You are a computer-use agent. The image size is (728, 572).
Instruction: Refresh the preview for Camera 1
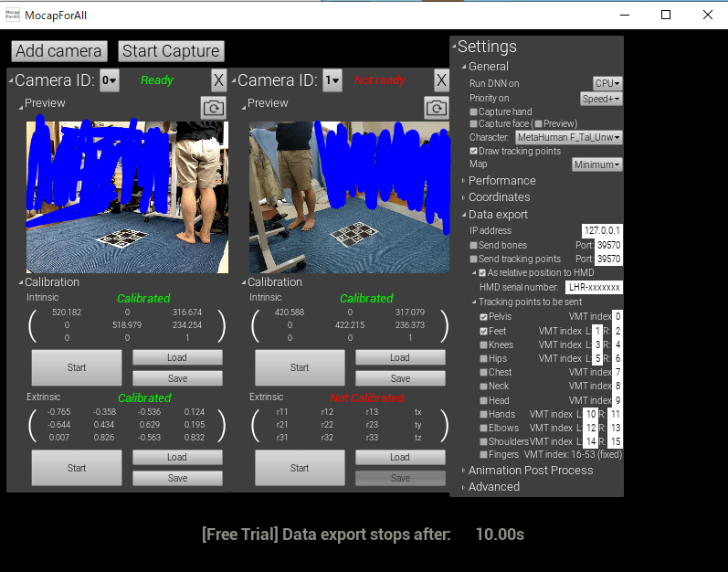pos(437,108)
